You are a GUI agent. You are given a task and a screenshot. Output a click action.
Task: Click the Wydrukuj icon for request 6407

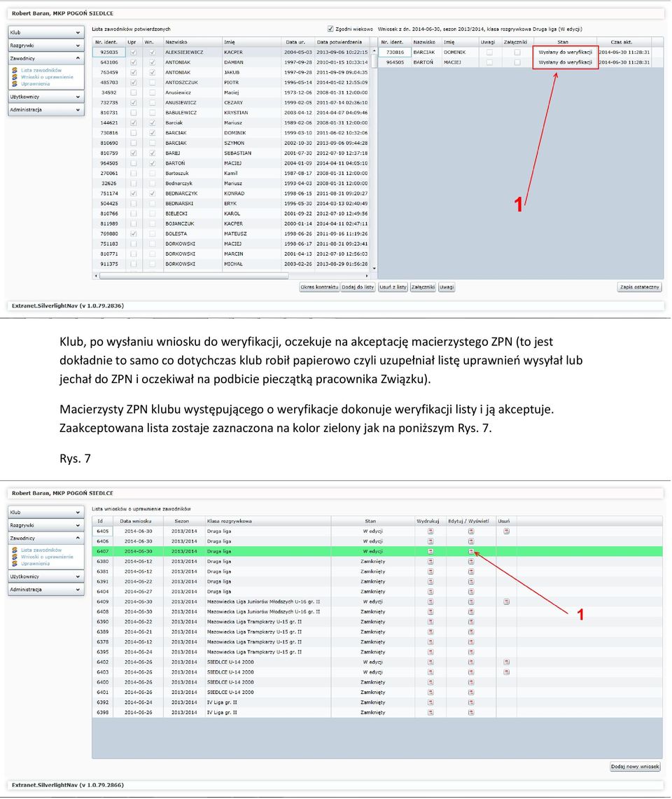pos(430,551)
